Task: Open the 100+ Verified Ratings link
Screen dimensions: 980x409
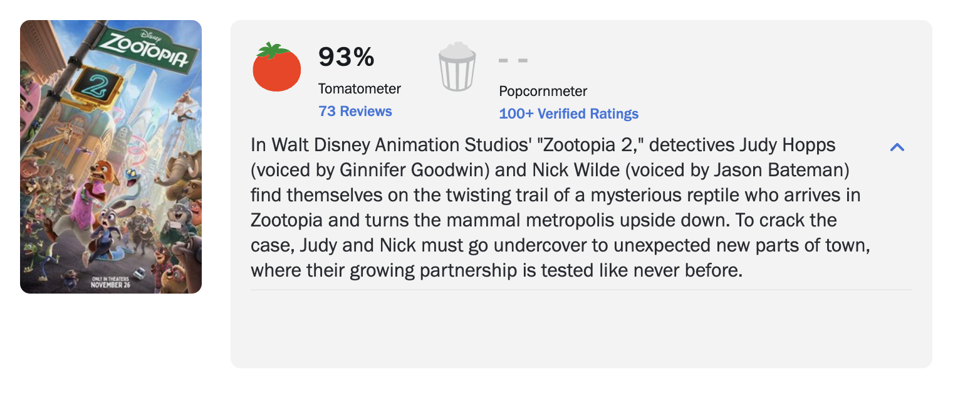Action: coord(568,114)
